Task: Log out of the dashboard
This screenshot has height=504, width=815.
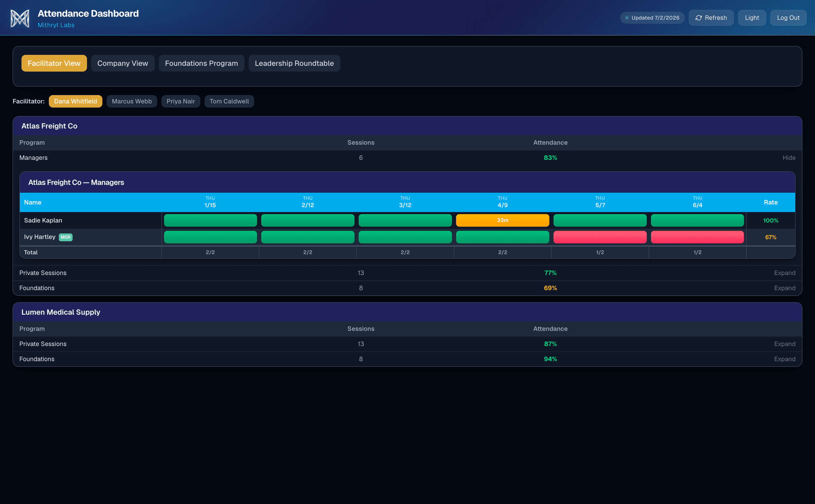Action: (788, 18)
